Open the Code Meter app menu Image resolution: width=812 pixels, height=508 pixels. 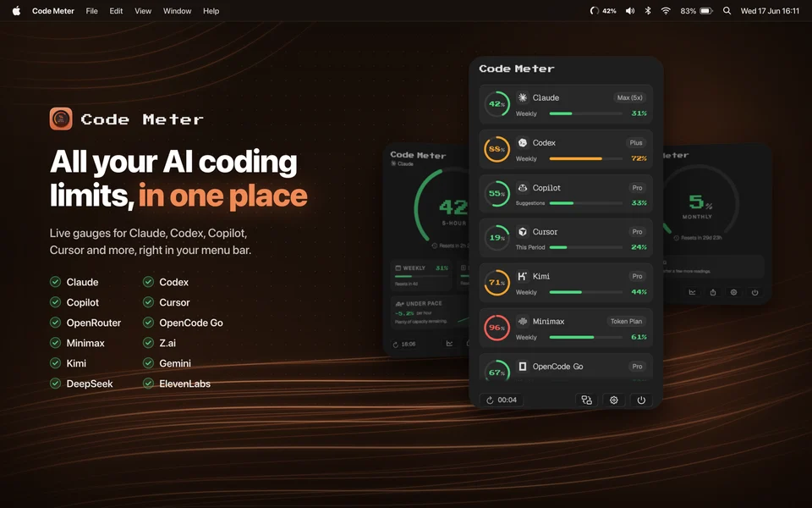(52, 11)
